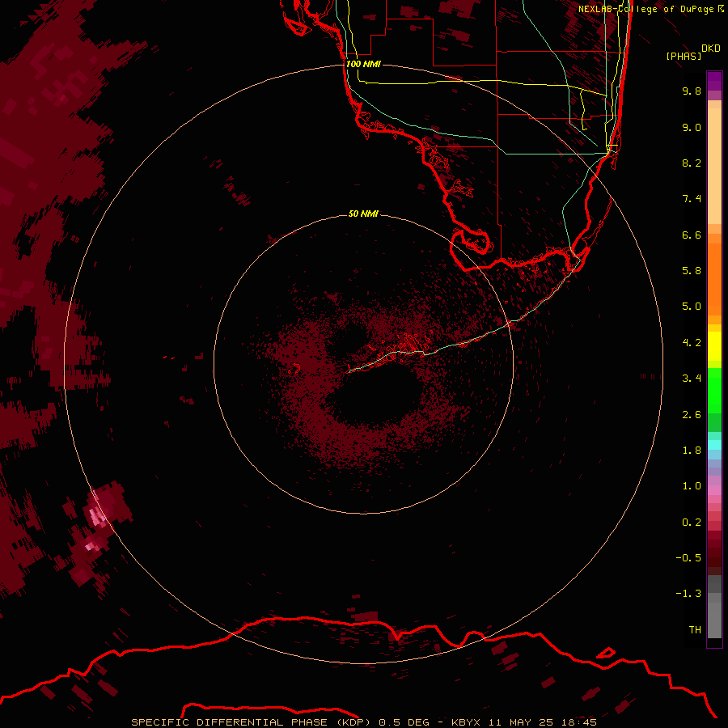Click the bright green band of the color scale
This screenshot has width=728, height=728.
[x=714, y=390]
